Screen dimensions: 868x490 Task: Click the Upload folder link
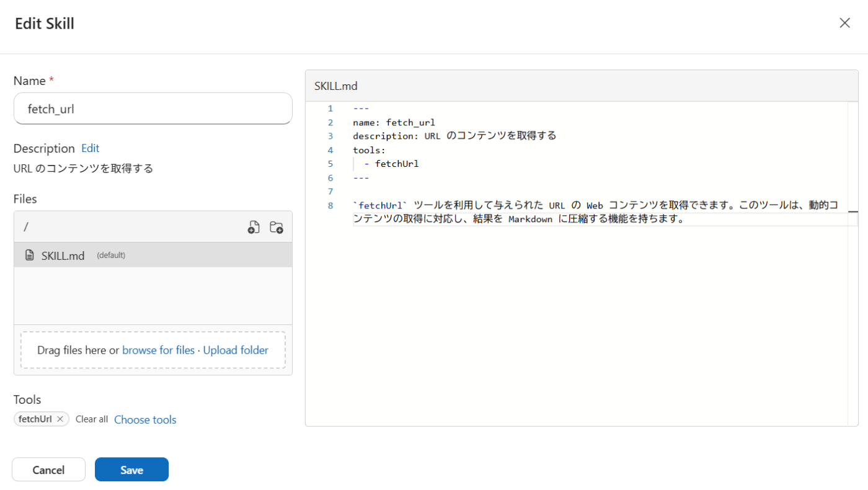tap(236, 350)
